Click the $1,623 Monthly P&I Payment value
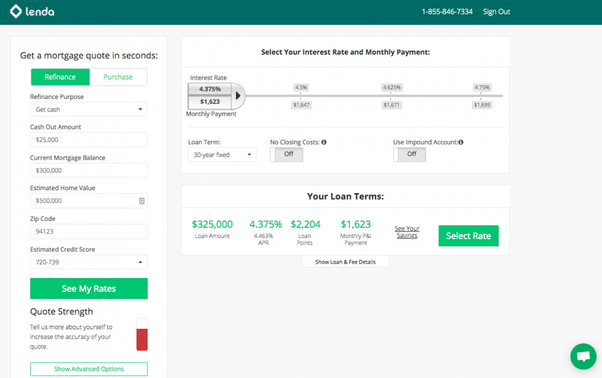The image size is (602, 378). (356, 224)
